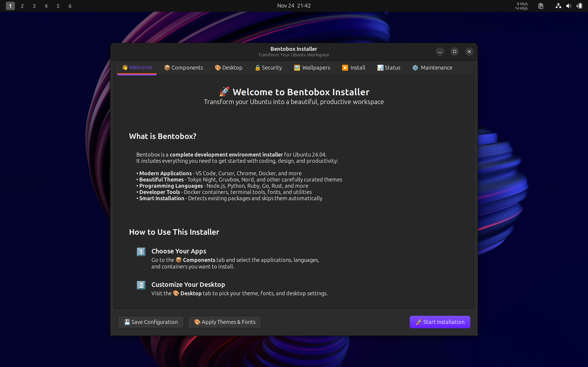Maximize the Bentobox Installer window
The height and width of the screenshot is (367, 588).
pos(455,51)
